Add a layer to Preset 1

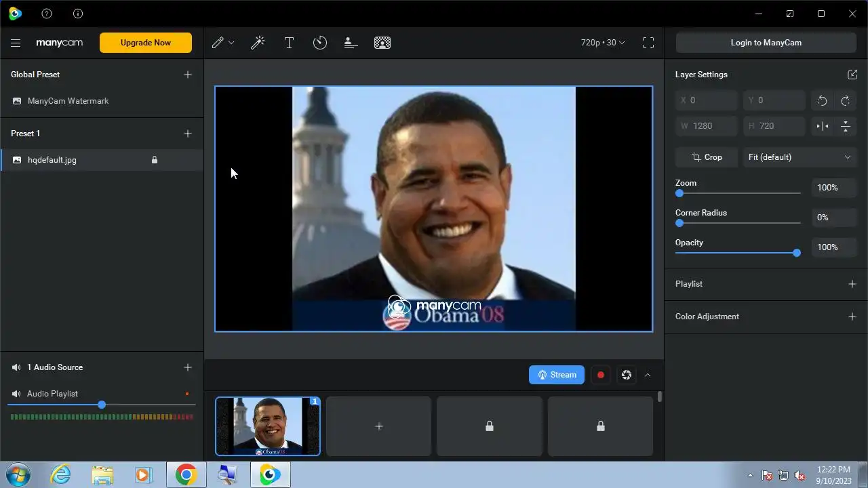coord(188,134)
